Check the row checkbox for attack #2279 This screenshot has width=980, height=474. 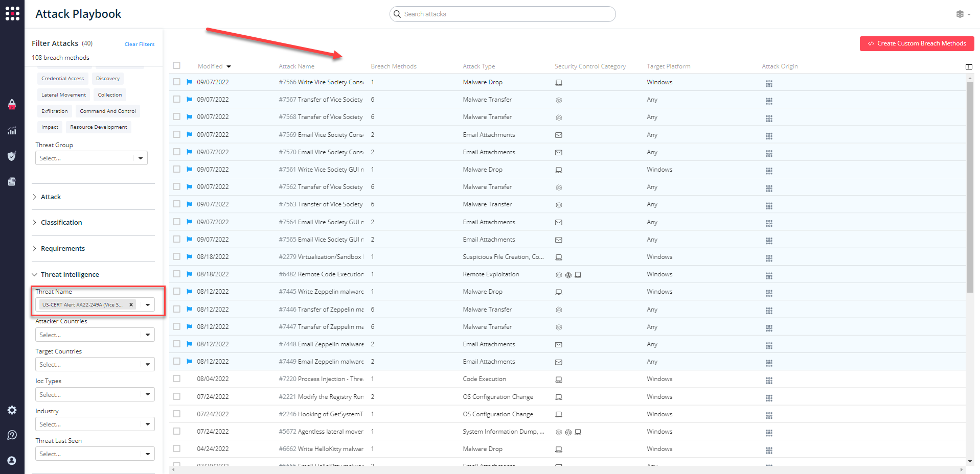[177, 256]
